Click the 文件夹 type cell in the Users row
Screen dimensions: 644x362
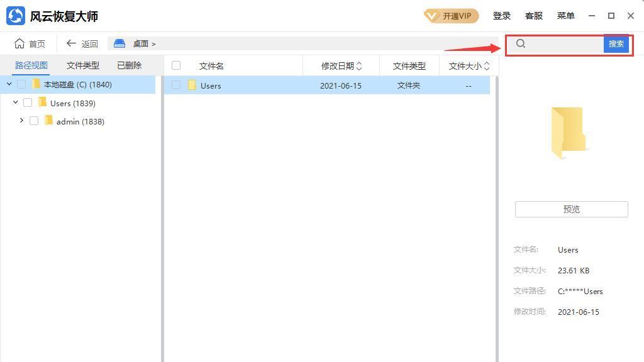[x=409, y=85]
